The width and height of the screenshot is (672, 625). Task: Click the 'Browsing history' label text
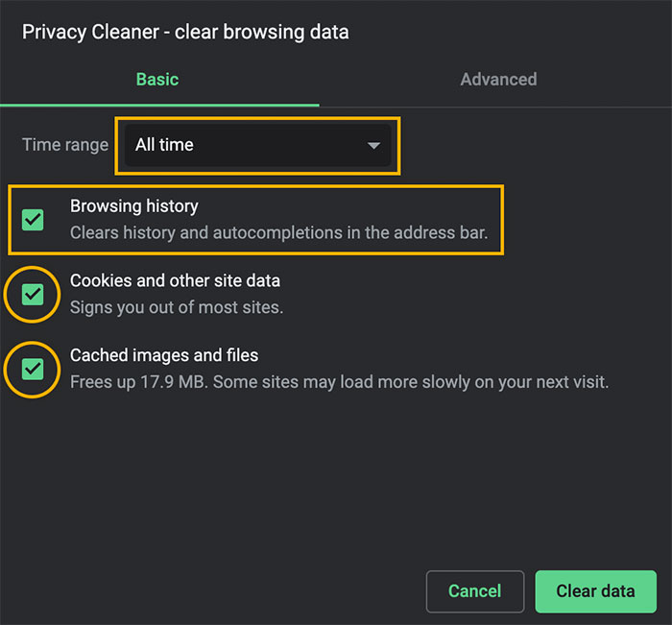point(134,205)
